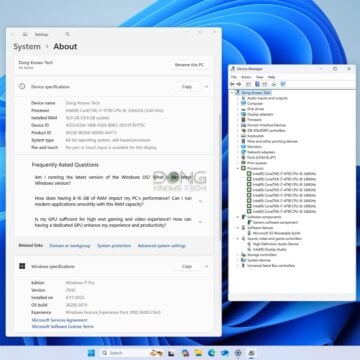Open the Help menu in Device Manager
The width and height of the screenshot is (360, 360).
(272, 77)
